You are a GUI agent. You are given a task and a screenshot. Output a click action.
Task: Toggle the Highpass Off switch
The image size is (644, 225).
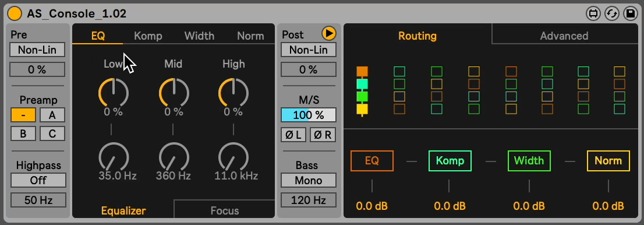pos(38,180)
